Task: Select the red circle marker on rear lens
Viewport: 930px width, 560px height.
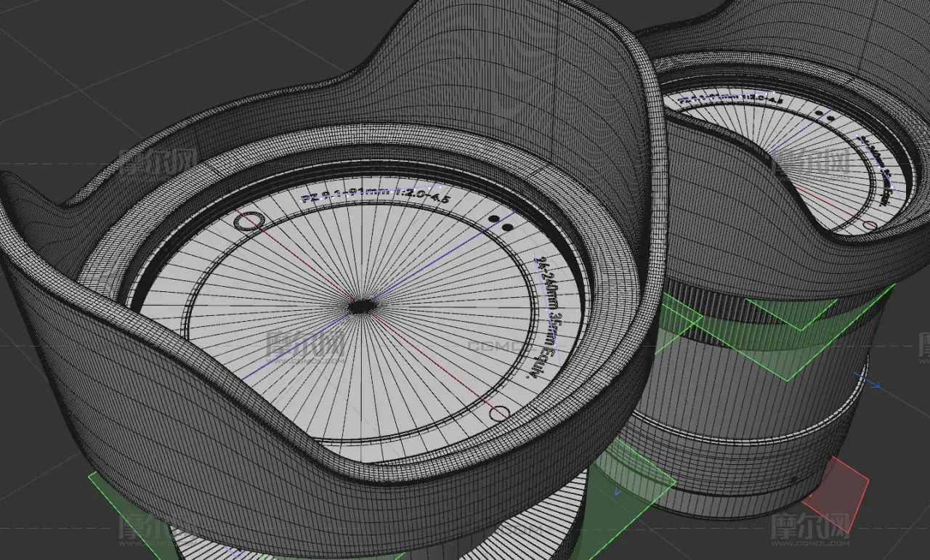Action: click(x=870, y=226)
